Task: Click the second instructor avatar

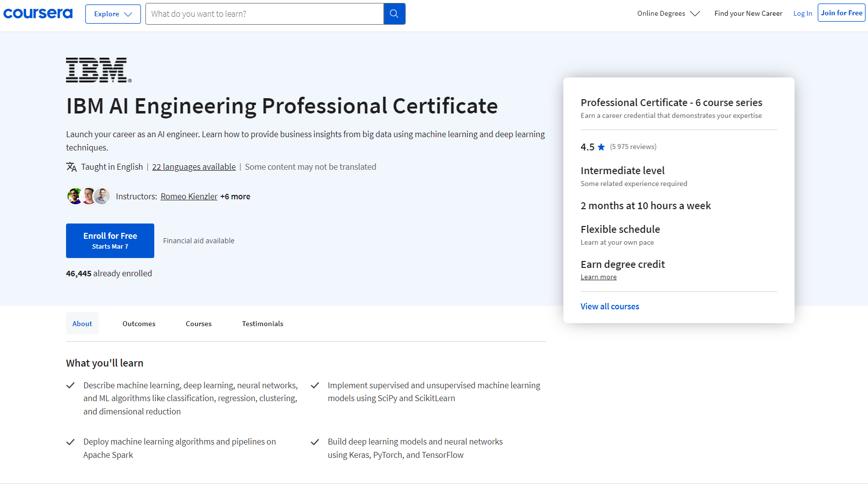Action: 89,196
